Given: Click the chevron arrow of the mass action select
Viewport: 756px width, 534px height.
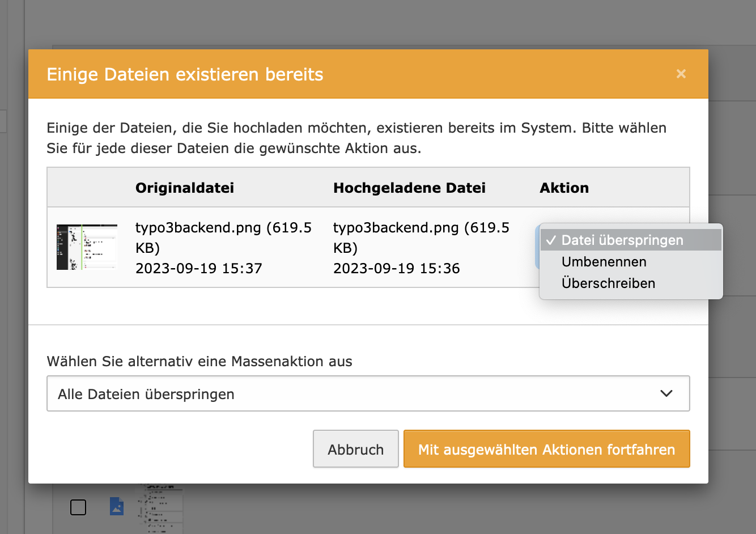Looking at the screenshot, I should (666, 394).
